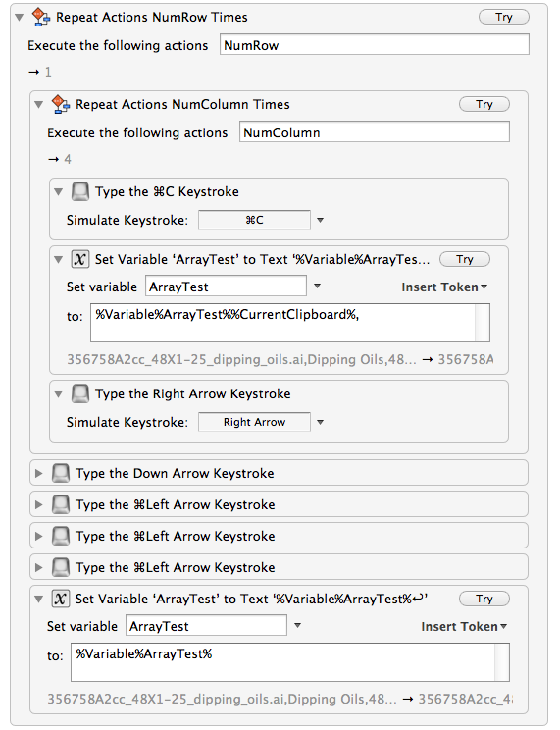Viewport: 560px width, 730px height.
Task: Collapse the Repeat Actions NumColumn Times action
Action: 38,105
